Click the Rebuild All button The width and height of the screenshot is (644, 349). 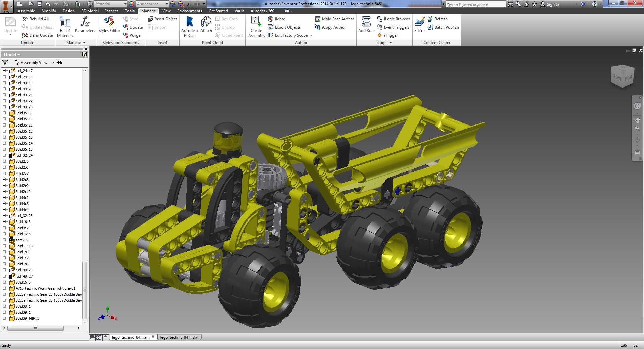click(36, 19)
